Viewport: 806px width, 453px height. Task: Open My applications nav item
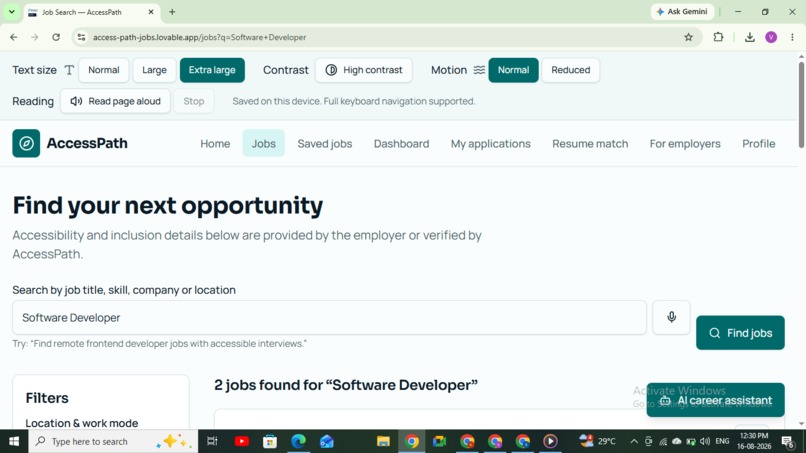coord(490,143)
